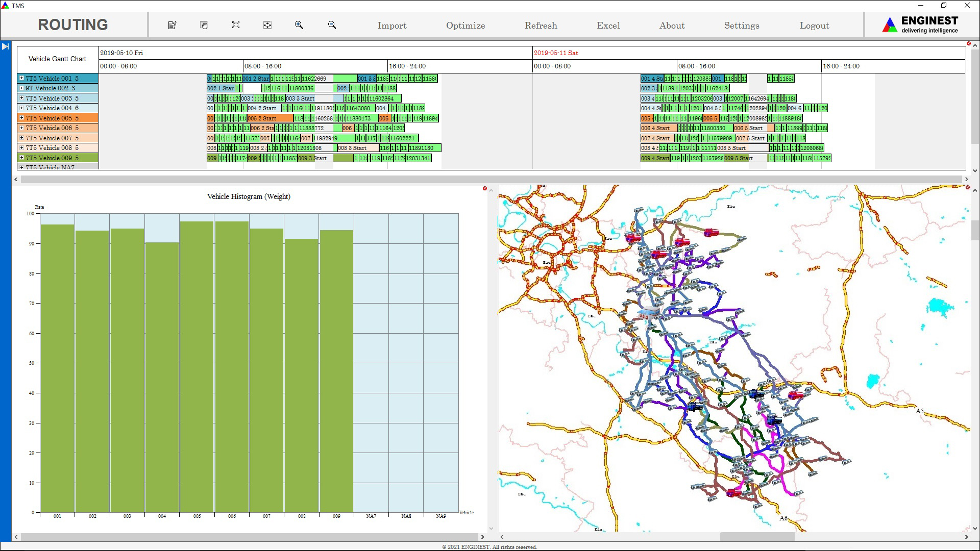Click the four-arrow move window icon
The width and height of the screenshot is (980, 551).
(x=267, y=25)
